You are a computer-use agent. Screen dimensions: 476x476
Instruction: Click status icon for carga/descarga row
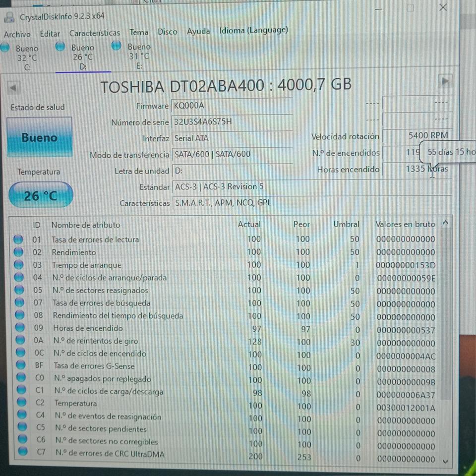tap(21, 390)
